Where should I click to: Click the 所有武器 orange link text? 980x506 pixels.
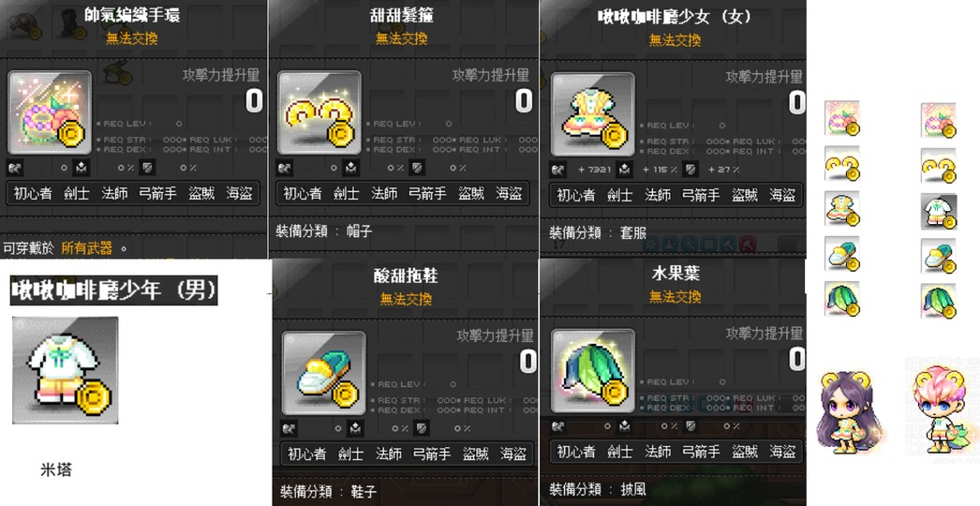(x=87, y=248)
